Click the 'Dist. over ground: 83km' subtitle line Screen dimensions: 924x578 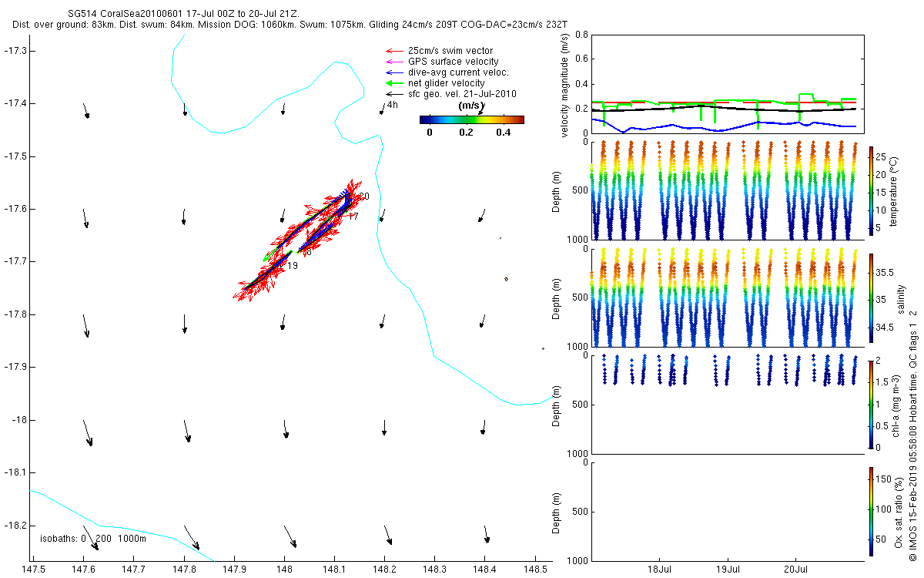click(x=290, y=25)
